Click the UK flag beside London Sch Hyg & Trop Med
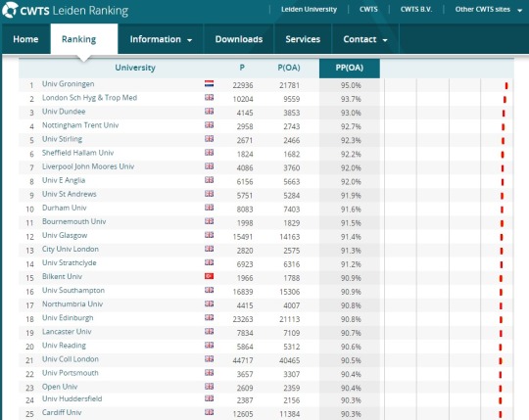 (x=210, y=98)
